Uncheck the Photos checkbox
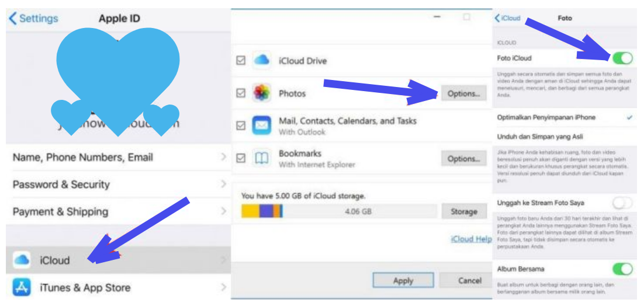This screenshot has width=644, height=306. [x=241, y=93]
